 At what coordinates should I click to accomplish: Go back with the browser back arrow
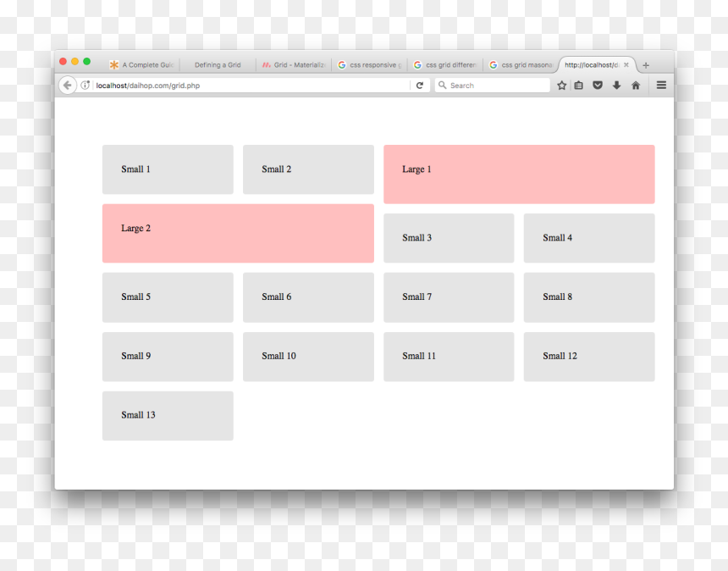[x=68, y=85]
